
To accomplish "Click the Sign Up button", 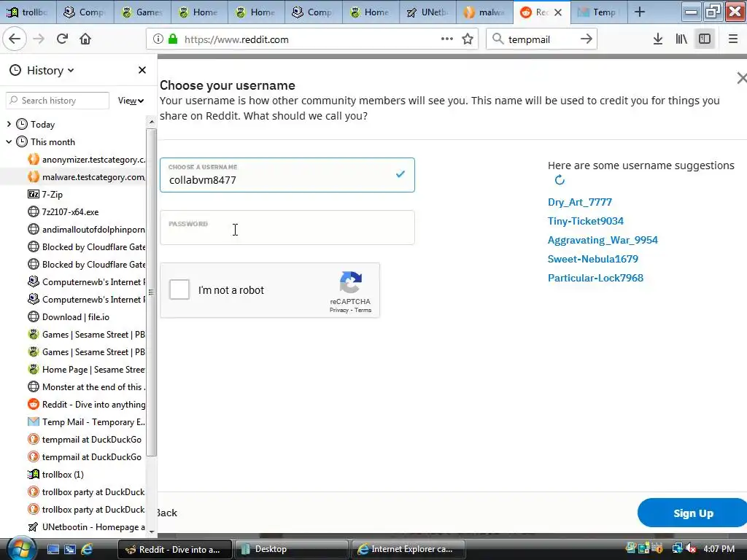I will pyautogui.click(x=692, y=513).
